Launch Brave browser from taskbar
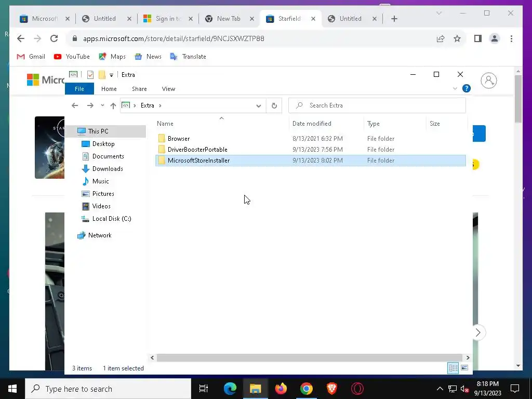Viewport: 532px width, 399px height. [x=332, y=389]
